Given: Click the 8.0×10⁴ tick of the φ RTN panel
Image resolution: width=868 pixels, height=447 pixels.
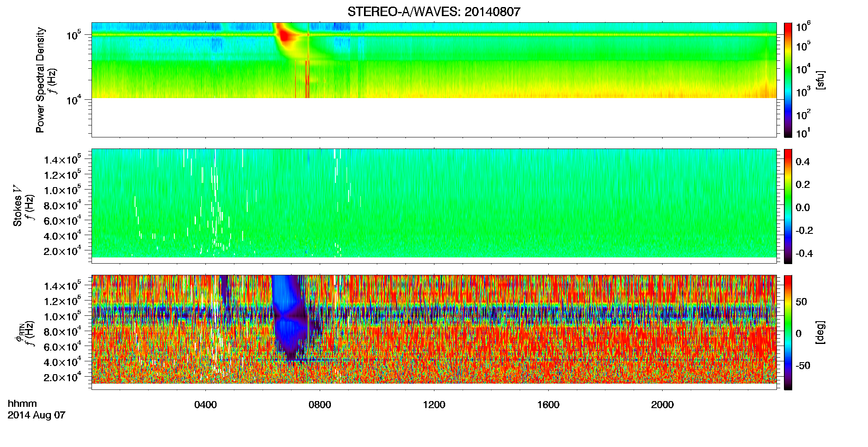Looking at the screenshot, I should (x=63, y=332).
